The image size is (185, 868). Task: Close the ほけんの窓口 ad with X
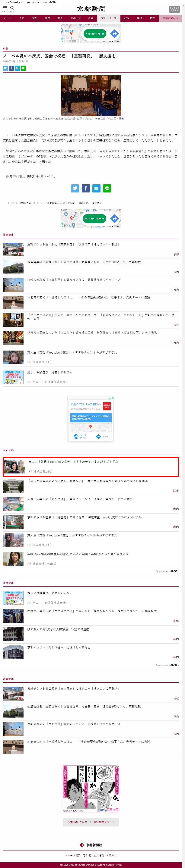click(113, 398)
